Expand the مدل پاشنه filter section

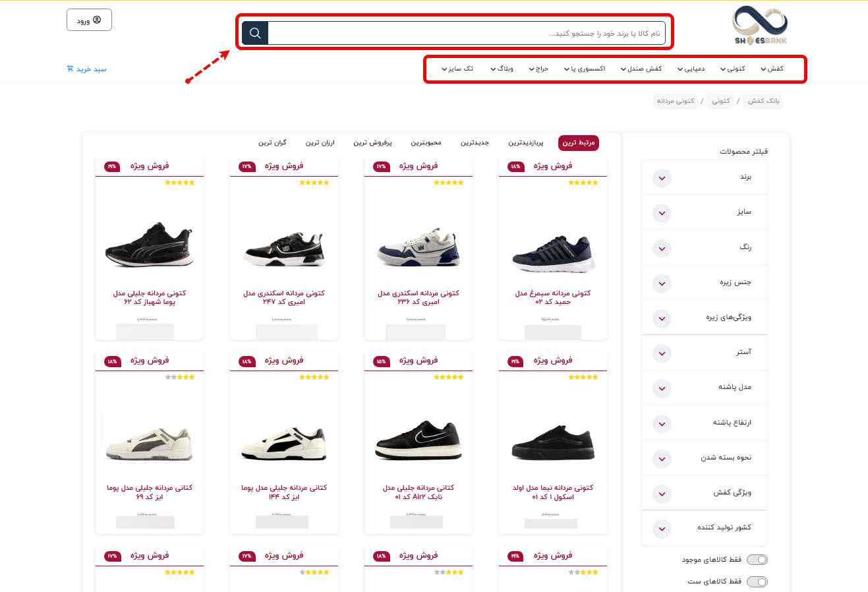705,387
